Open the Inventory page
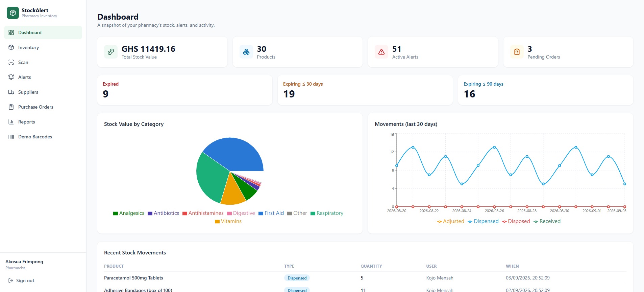Screen dimensions: 644x292 pos(43,47)
